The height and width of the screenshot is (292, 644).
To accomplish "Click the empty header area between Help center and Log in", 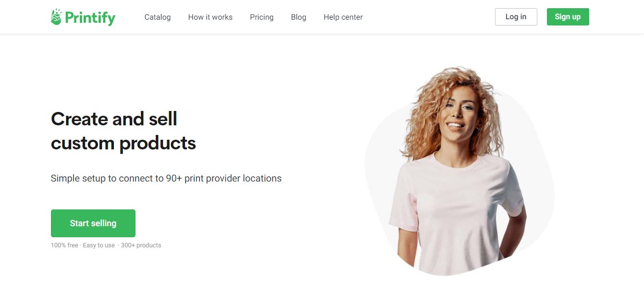I will click(429, 17).
